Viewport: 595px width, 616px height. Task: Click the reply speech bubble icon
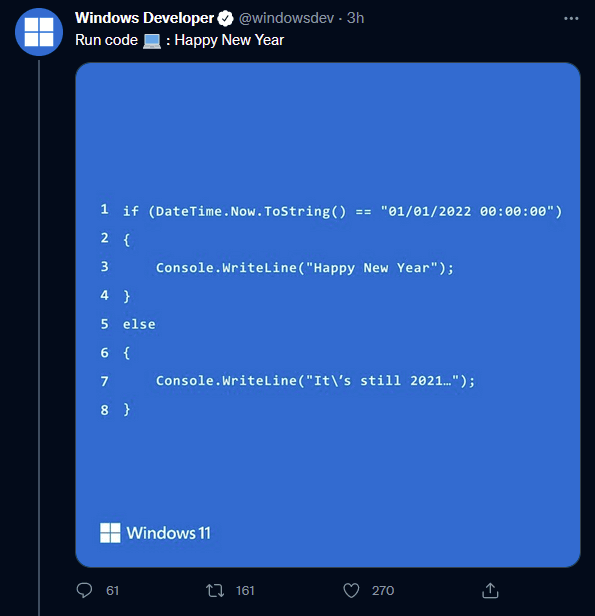[x=84, y=590]
